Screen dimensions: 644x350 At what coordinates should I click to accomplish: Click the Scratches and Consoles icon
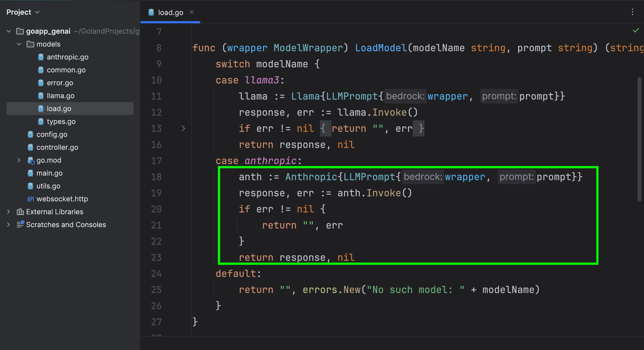[x=20, y=224]
